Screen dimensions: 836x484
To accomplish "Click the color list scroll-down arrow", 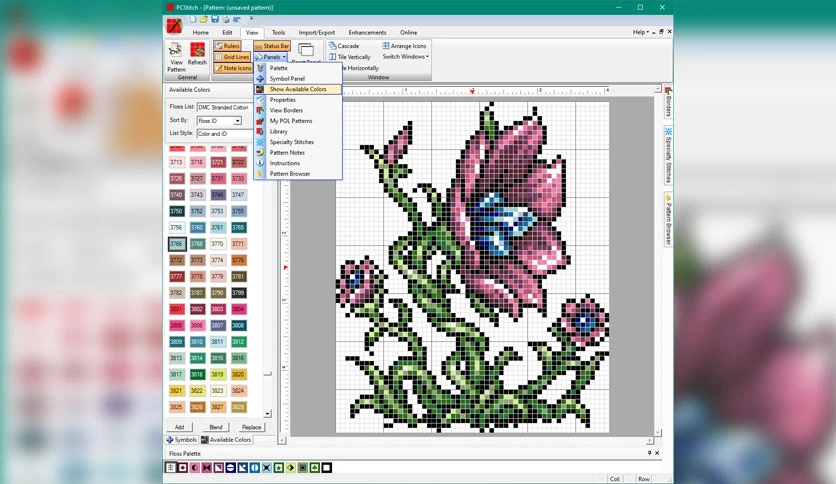I will pos(268,414).
